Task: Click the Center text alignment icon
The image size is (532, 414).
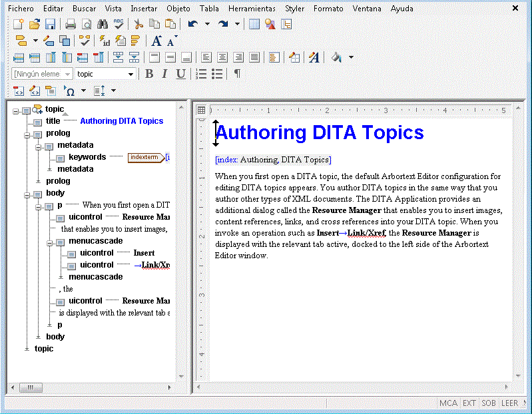Action: 222,57
